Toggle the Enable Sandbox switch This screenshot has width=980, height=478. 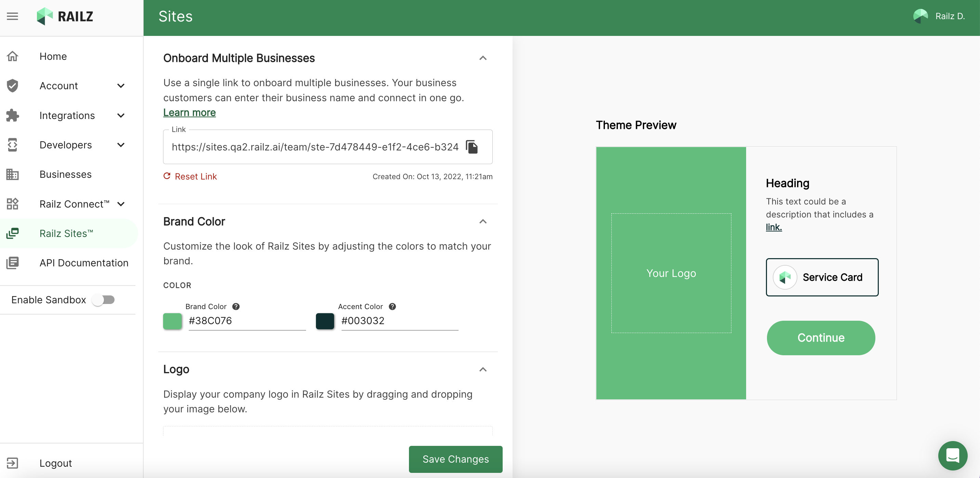pyautogui.click(x=104, y=300)
